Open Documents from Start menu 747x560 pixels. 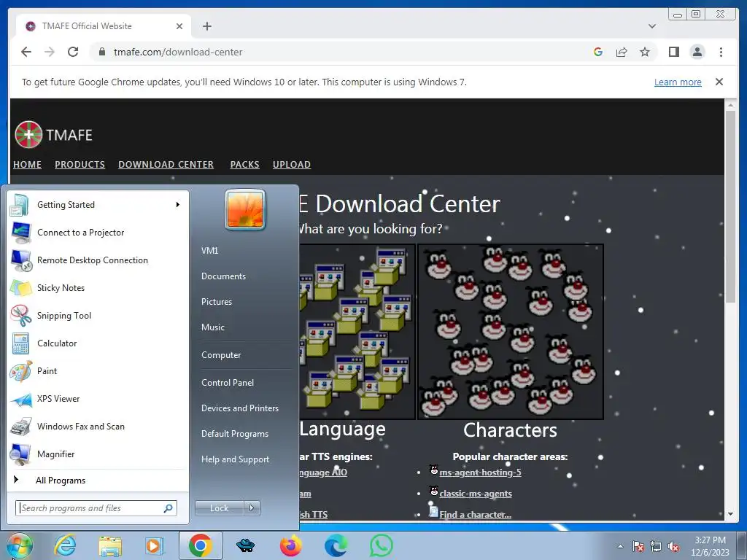point(223,276)
